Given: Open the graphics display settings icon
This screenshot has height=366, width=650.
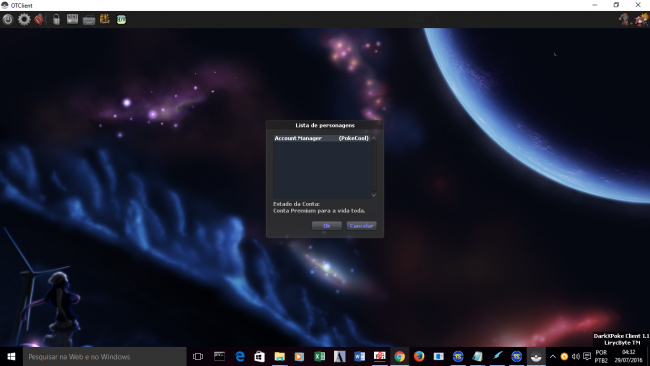Looking at the screenshot, I should [73, 19].
